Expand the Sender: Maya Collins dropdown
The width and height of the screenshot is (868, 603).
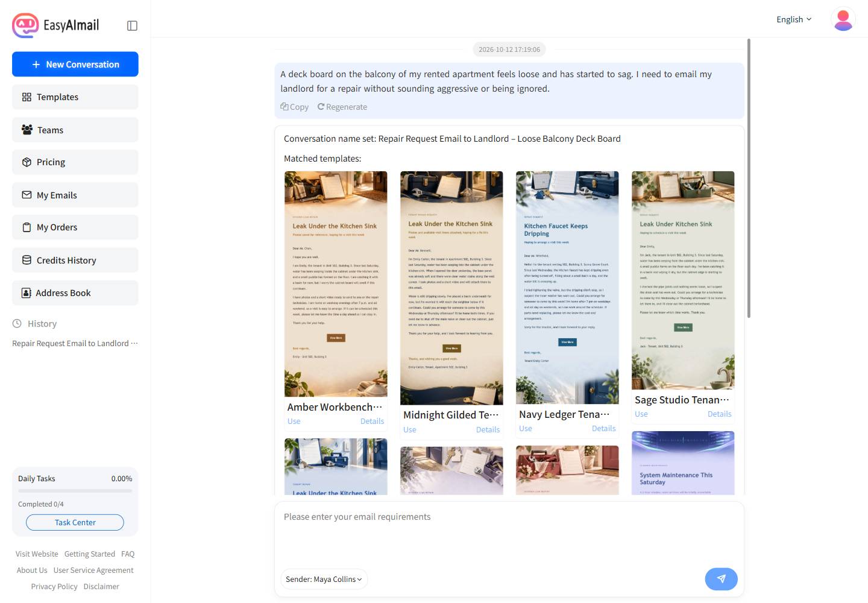(x=324, y=579)
